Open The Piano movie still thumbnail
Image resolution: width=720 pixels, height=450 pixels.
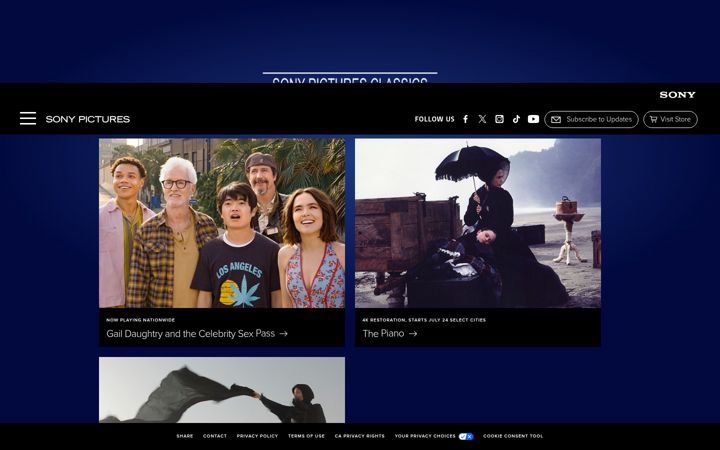click(x=478, y=223)
